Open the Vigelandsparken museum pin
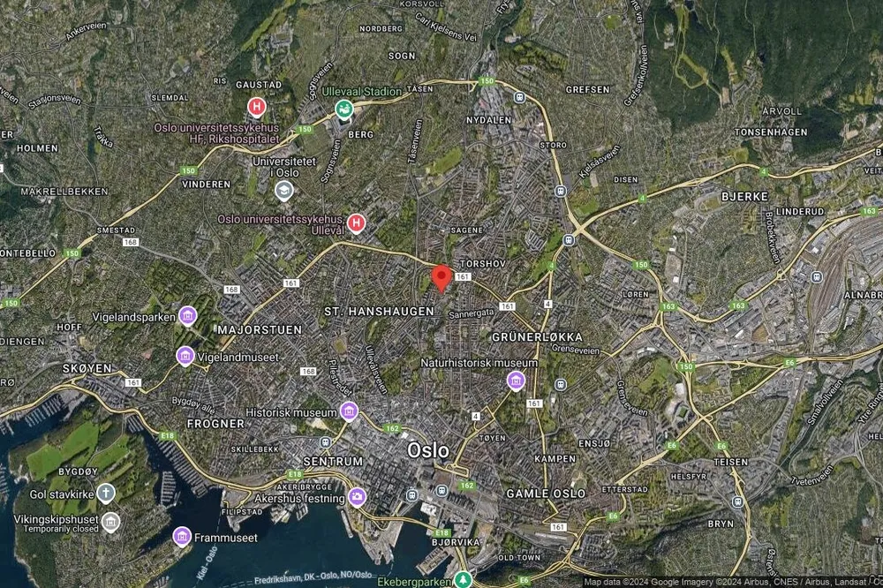The image size is (883, 588). pyautogui.click(x=187, y=315)
